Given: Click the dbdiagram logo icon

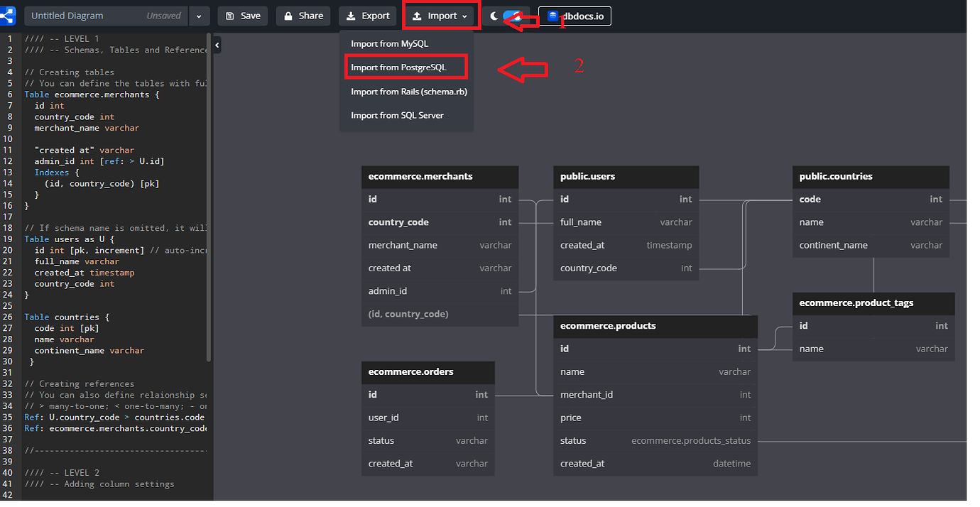Looking at the screenshot, I should click(x=7, y=15).
